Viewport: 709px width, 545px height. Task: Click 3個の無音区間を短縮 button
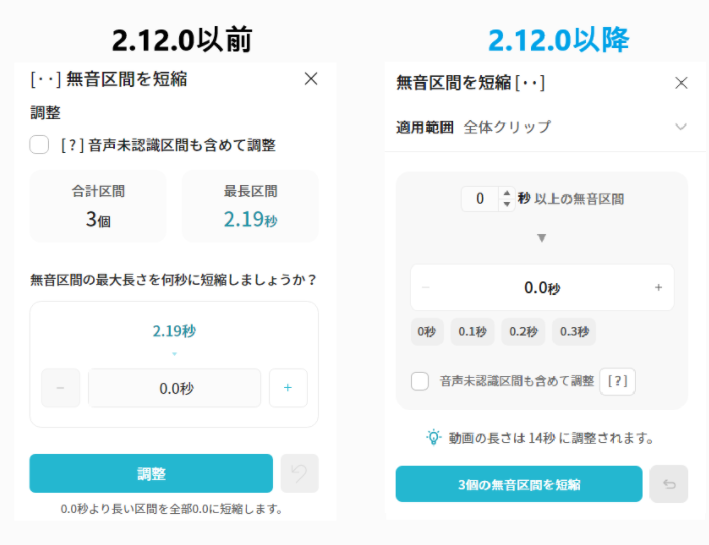point(519,484)
